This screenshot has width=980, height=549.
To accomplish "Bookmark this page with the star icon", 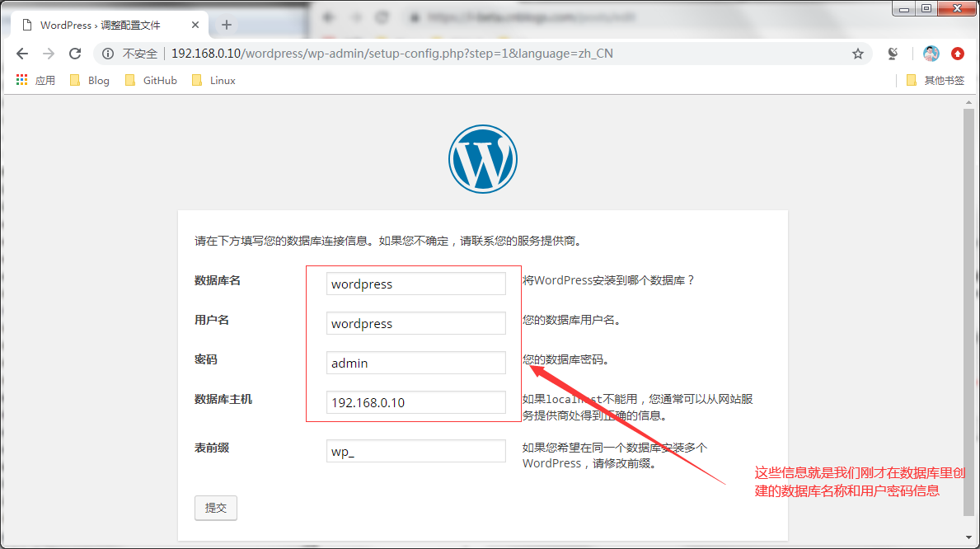I will pyautogui.click(x=857, y=54).
